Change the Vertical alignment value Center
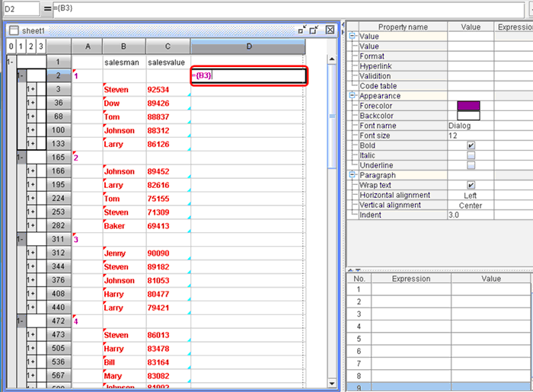The image size is (533, 392). [471, 206]
